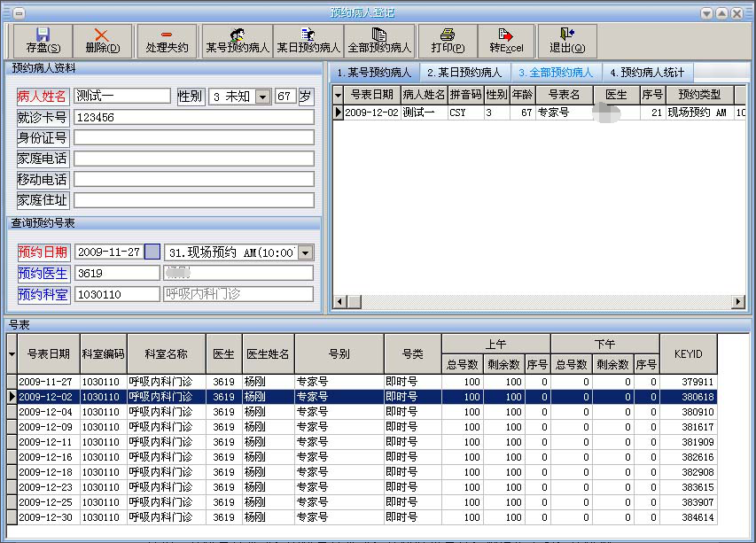Focus the age field showing 67

click(x=284, y=97)
